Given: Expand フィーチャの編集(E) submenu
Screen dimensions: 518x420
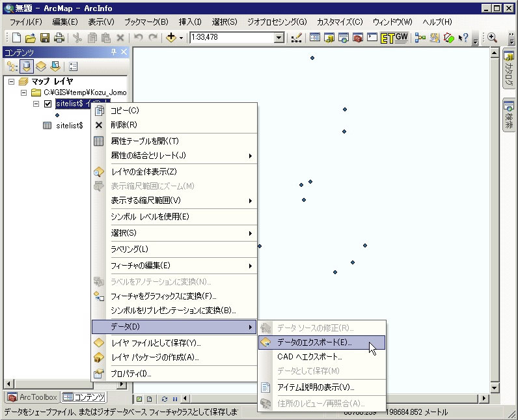Looking at the screenshot, I should tap(174, 266).
